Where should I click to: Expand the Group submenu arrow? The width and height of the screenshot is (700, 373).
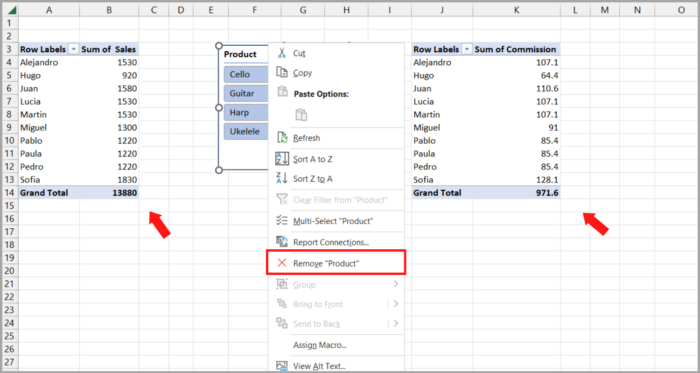(396, 284)
